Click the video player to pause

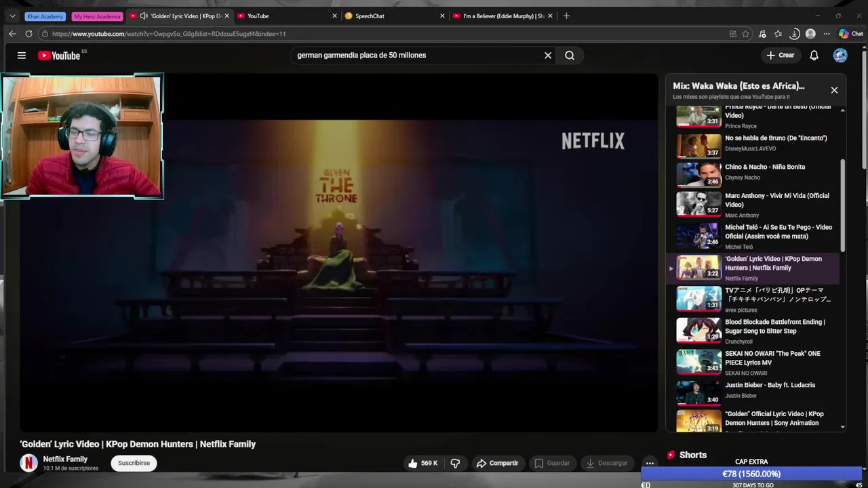tap(339, 252)
